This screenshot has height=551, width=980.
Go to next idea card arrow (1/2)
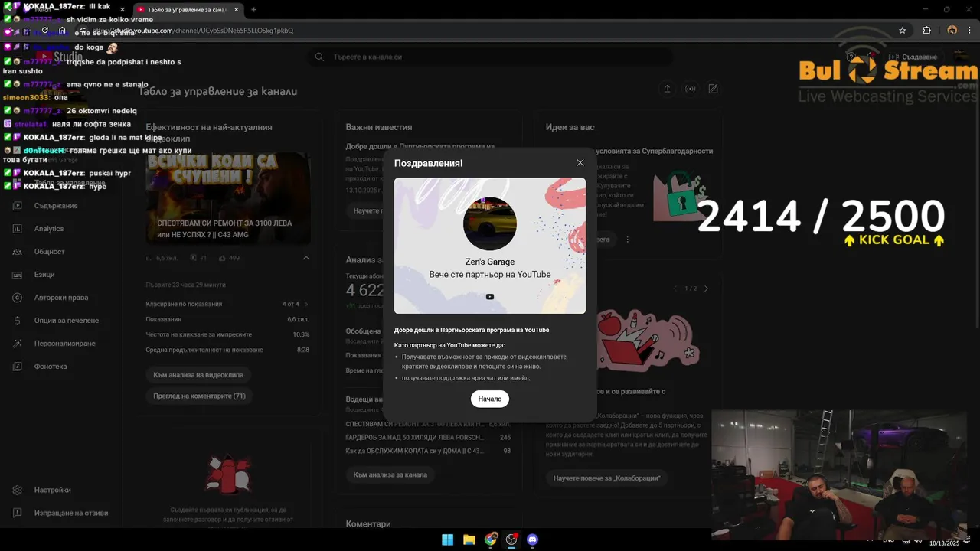[706, 289]
